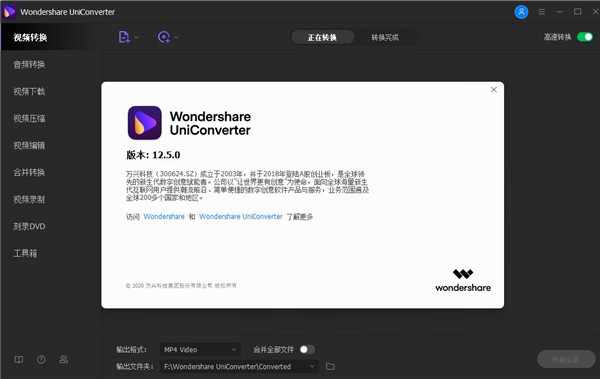Toggle the 合并全部文件 switch

pyautogui.click(x=307, y=350)
